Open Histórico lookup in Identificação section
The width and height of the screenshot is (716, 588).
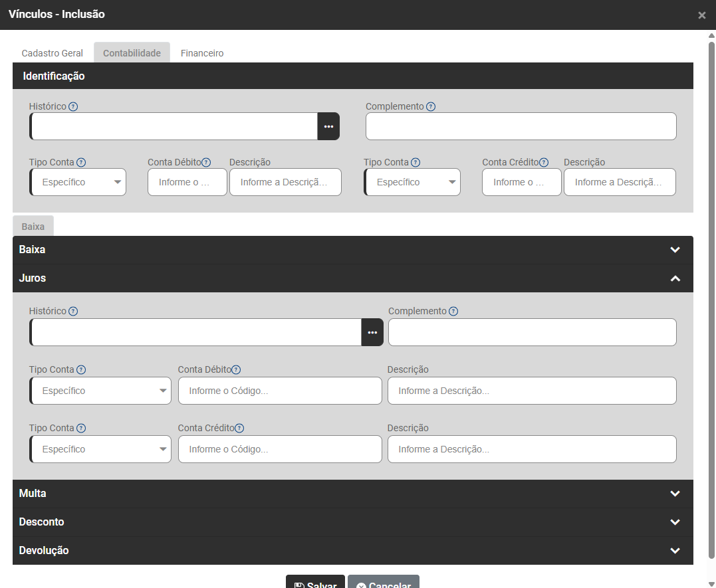pyautogui.click(x=328, y=126)
